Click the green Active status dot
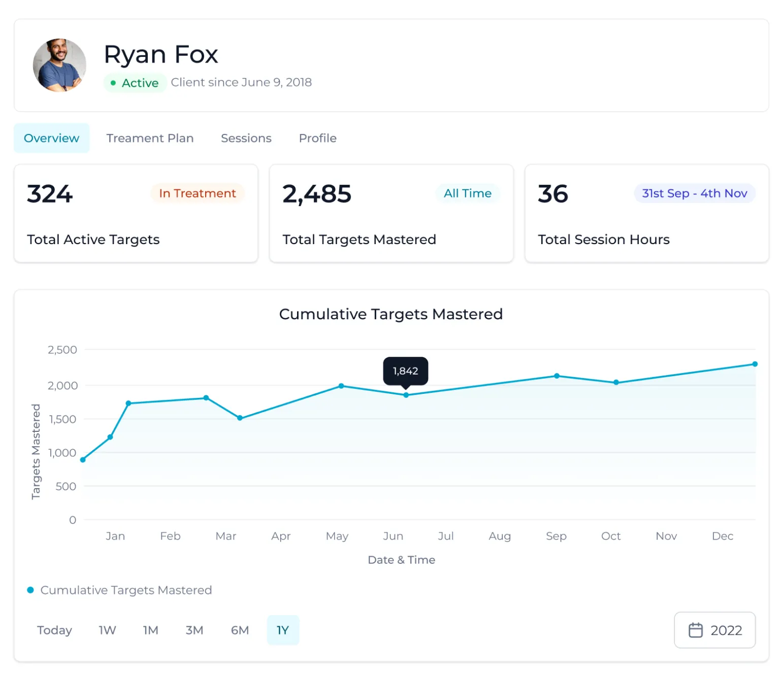784x676 pixels. point(113,83)
